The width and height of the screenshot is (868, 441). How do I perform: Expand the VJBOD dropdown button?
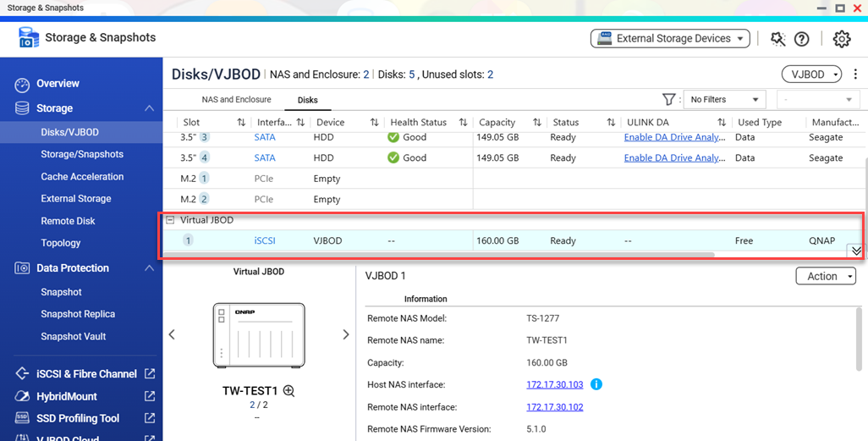coord(811,74)
